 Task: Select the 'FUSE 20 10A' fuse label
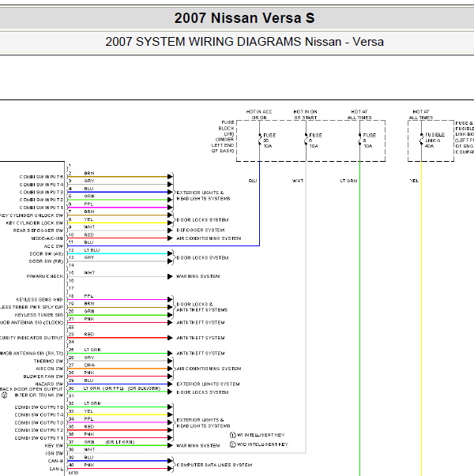[269, 141]
